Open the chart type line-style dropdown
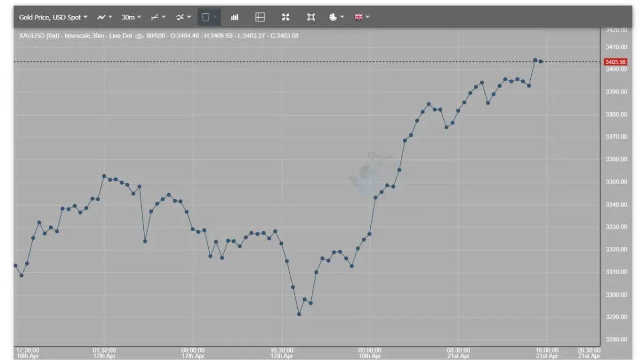 click(104, 17)
